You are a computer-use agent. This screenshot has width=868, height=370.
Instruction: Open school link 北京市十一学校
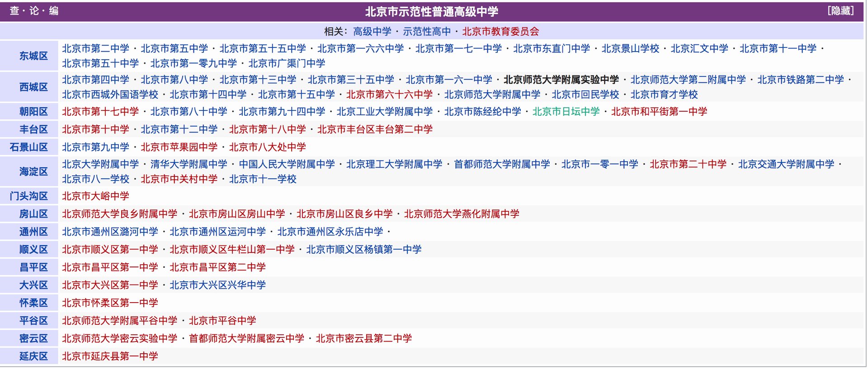(263, 179)
